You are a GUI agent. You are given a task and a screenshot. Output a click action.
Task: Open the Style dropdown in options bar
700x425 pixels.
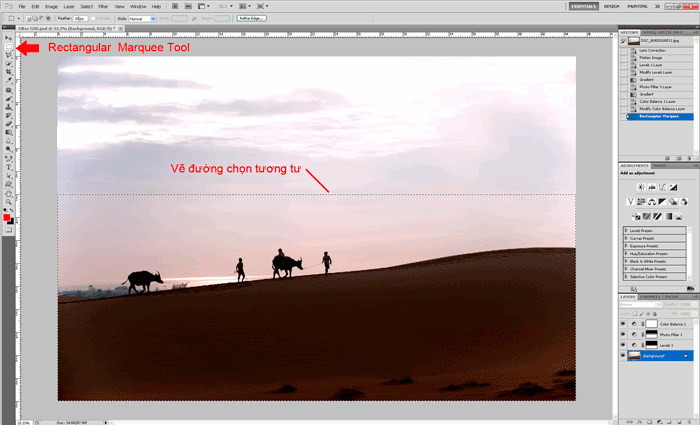point(143,18)
